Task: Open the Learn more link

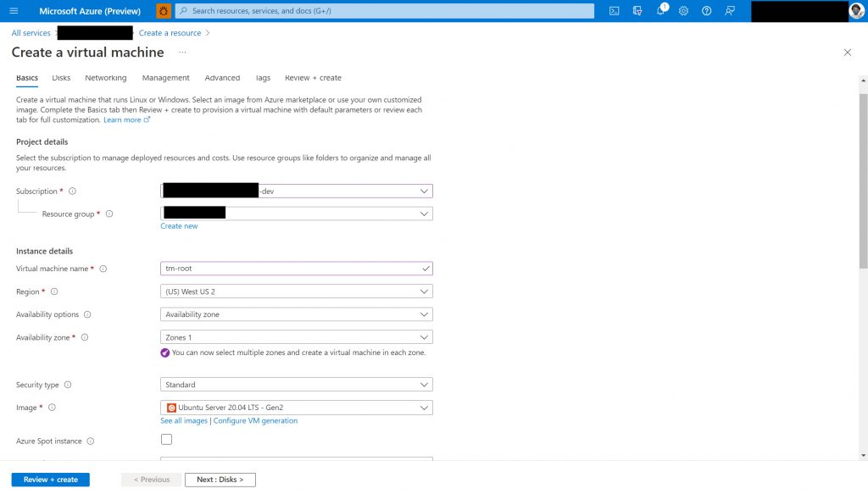Action: (126, 119)
